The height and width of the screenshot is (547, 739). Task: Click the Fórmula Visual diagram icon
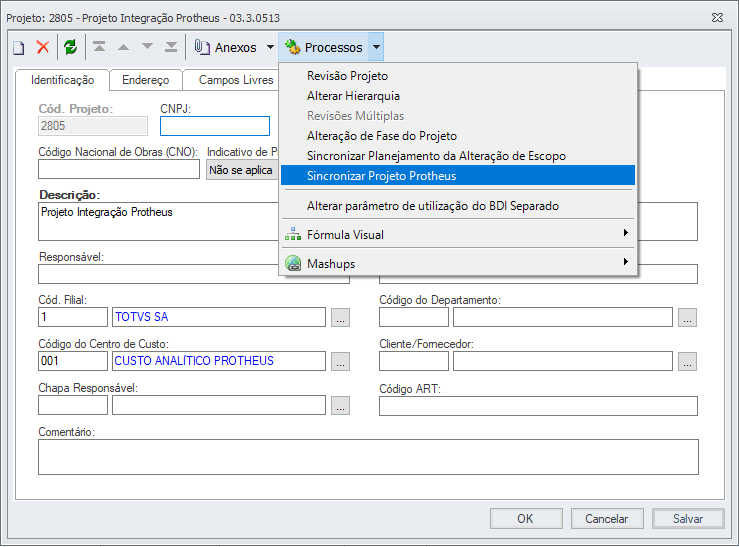click(293, 234)
